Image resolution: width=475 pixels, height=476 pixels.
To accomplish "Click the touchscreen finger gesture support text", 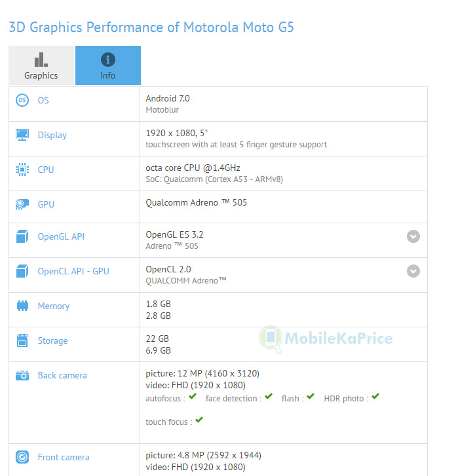I will pyautogui.click(x=237, y=145).
